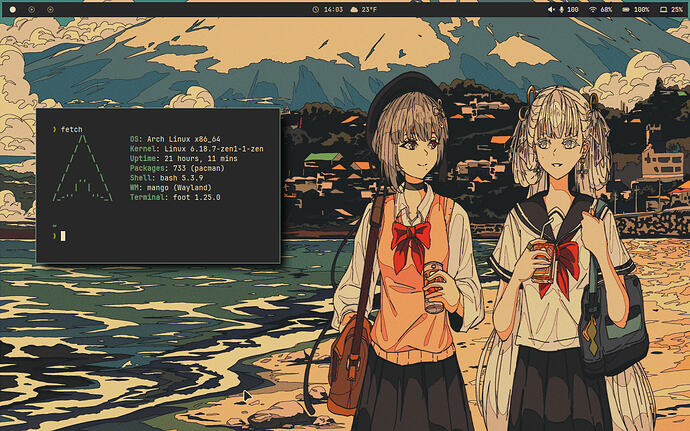Click the weather cloud icon
This screenshot has width=690, height=431.
point(354,9)
